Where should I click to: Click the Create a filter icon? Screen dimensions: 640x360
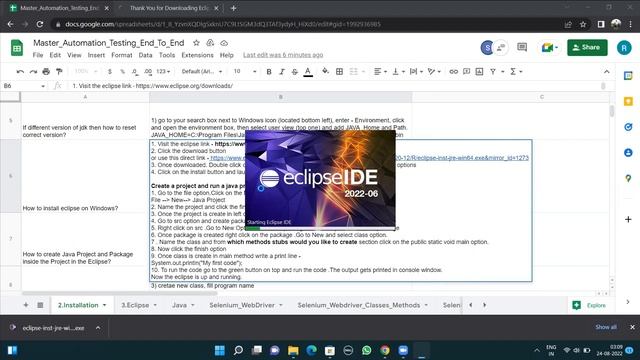tap(493, 71)
